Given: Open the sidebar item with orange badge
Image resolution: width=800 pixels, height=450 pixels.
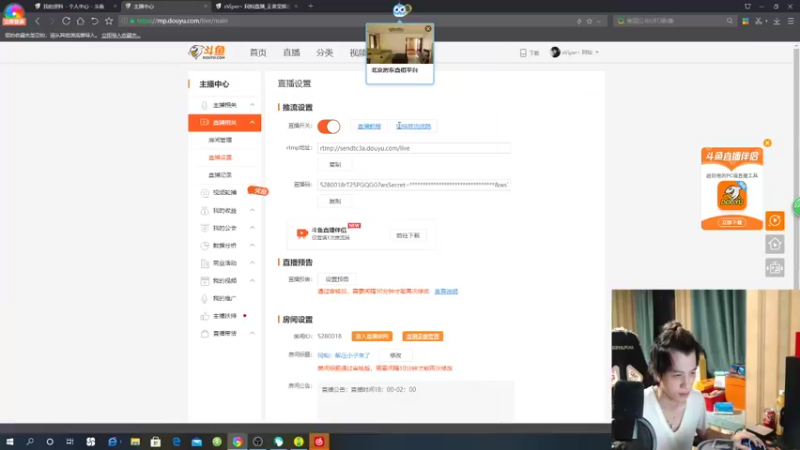Looking at the screenshot, I should click(224, 192).
